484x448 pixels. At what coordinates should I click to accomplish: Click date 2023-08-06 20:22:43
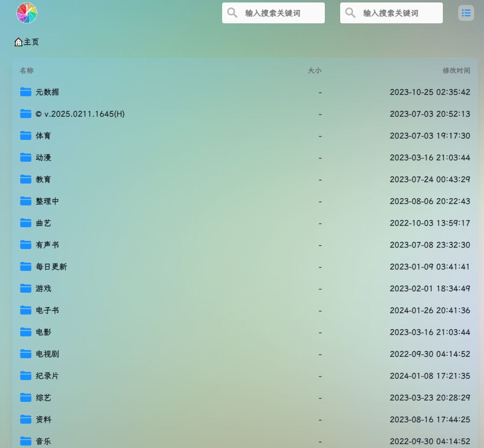pyautogui.click(x=430, y=201)
